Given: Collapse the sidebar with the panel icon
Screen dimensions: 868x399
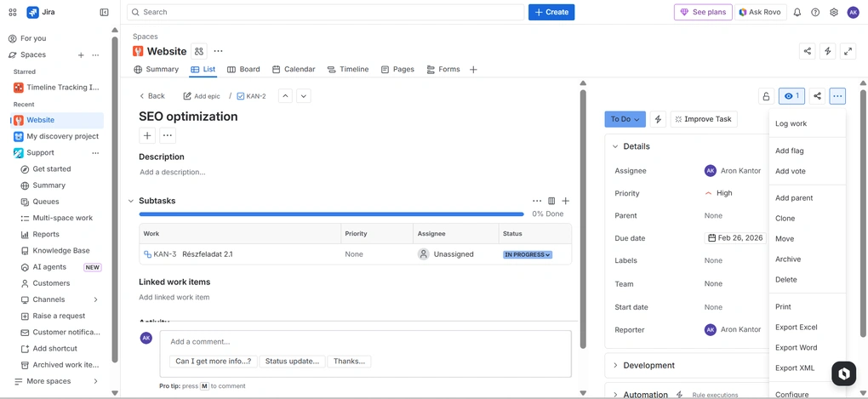Looking at the screenshot, I should click(x=104, y=12).
